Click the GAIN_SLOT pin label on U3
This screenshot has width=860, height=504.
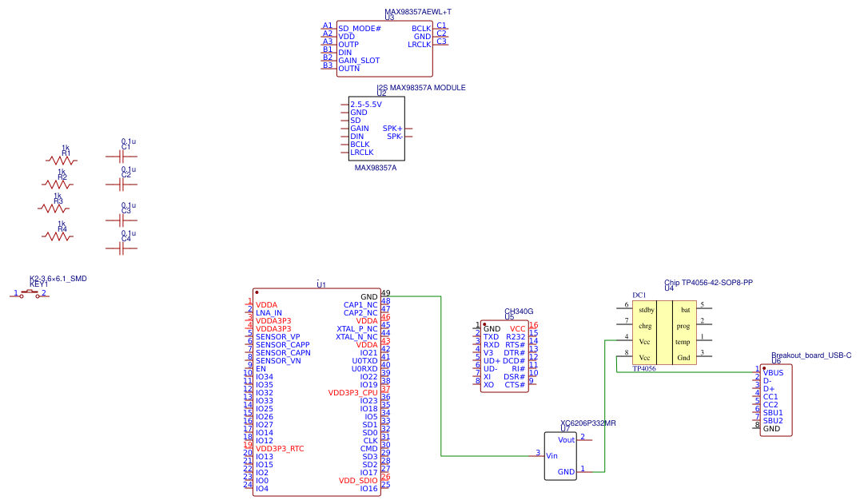tap(359, 60)
